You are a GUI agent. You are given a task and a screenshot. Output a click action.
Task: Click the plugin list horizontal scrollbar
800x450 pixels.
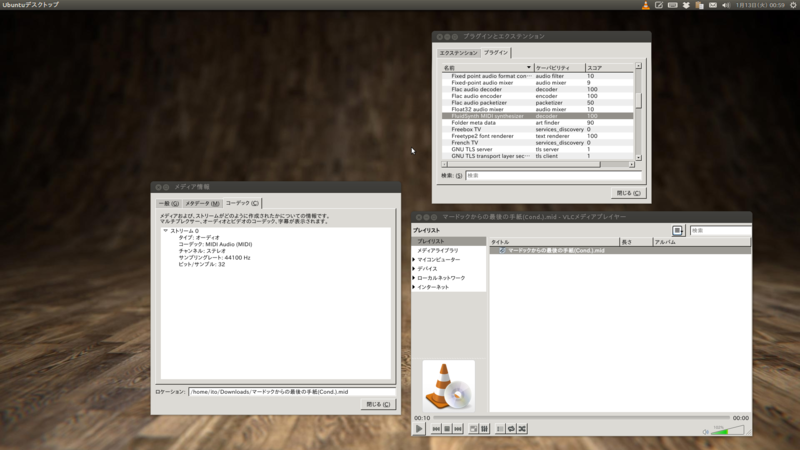coord(538,164)
